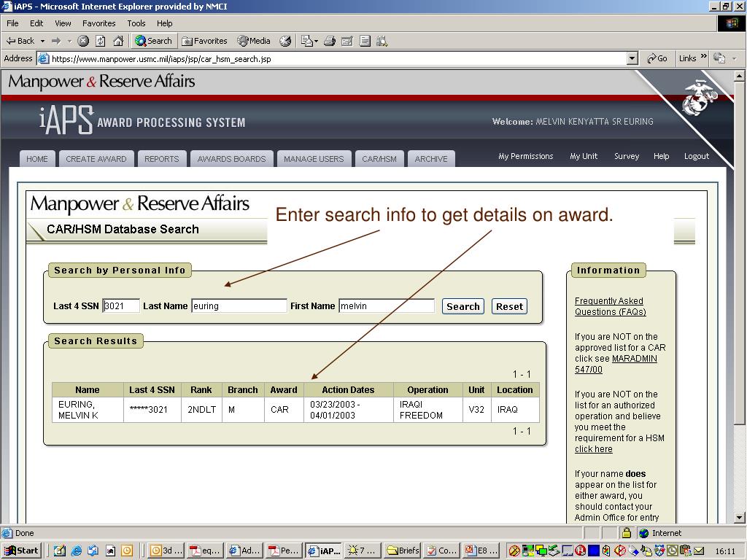Click the Last 4 SSN input field
This screenshot has height=560, width=747.
click(121, 306)
